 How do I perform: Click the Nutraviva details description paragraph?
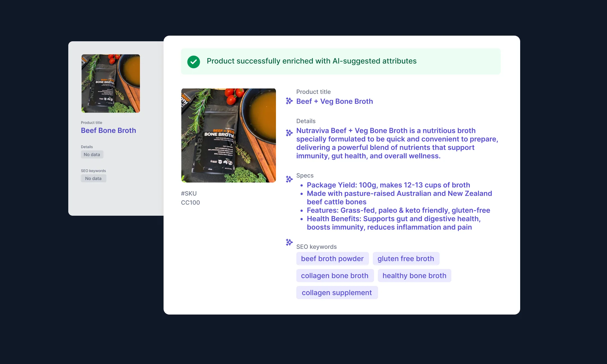(x=397, y=143)
